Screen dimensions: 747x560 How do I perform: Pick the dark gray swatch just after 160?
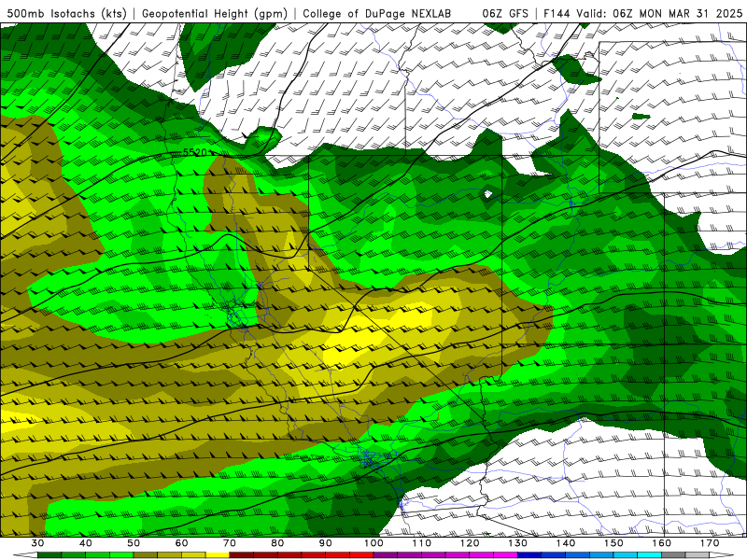674,555
